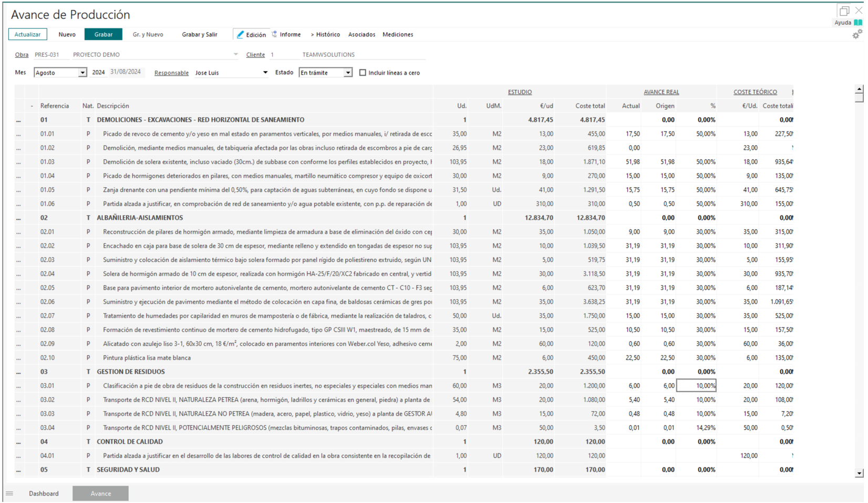Click the ellipsis on row 03 GESTION DE RESIDUOS
Viewport: 868px width, 503px height.
pyautogui.click(x=19, y=372)
